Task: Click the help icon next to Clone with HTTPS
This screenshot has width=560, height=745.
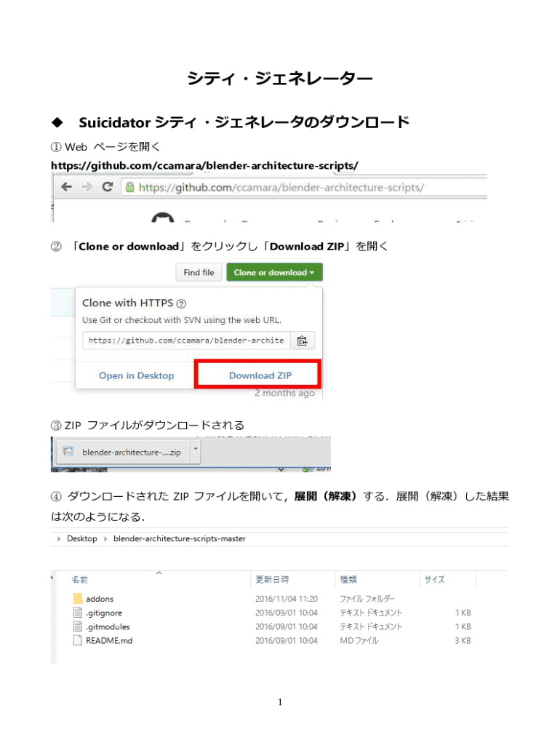Action: (181, 303)
